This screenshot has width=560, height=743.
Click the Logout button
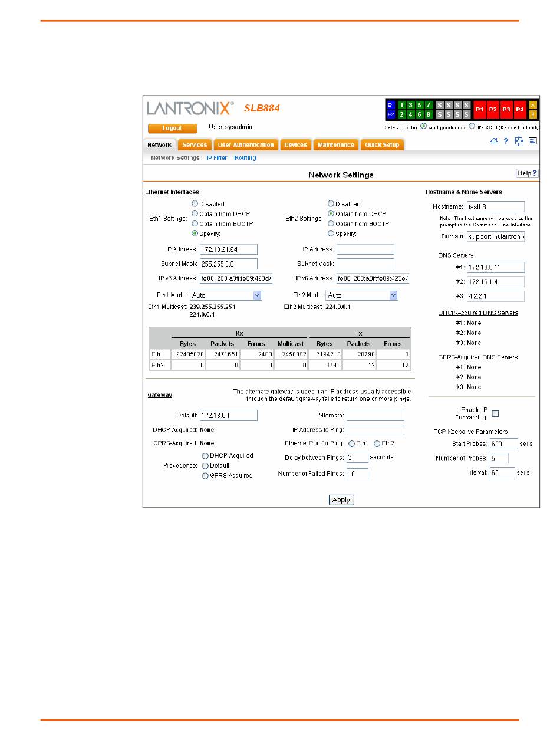click(x=172, y=128)
